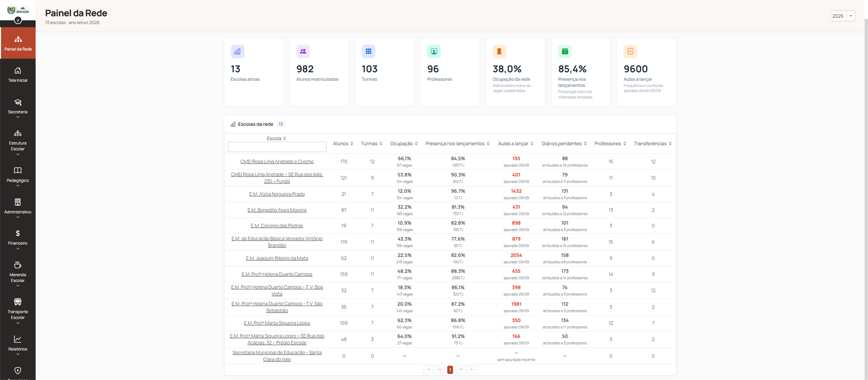Open Secretaria Municipal de Educação school link
The width and height of the screenshot is (868, 380).
coord(277,356)
